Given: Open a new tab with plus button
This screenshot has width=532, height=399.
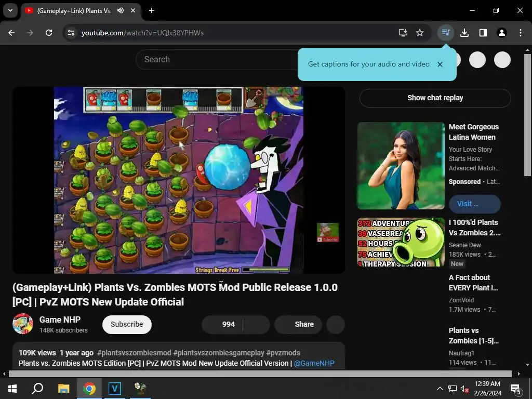Looking at the screenshot, I should point(152,10).
